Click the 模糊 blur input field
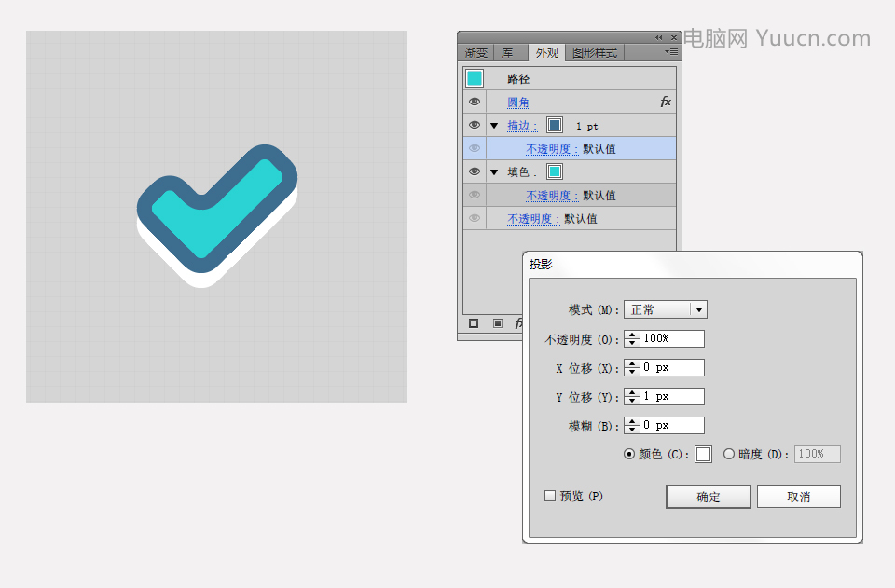 (x=672, y=425)
